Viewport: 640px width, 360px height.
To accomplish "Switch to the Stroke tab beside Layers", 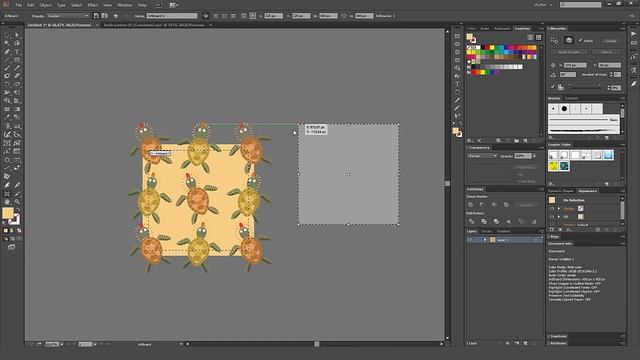I will coord(486,231).
